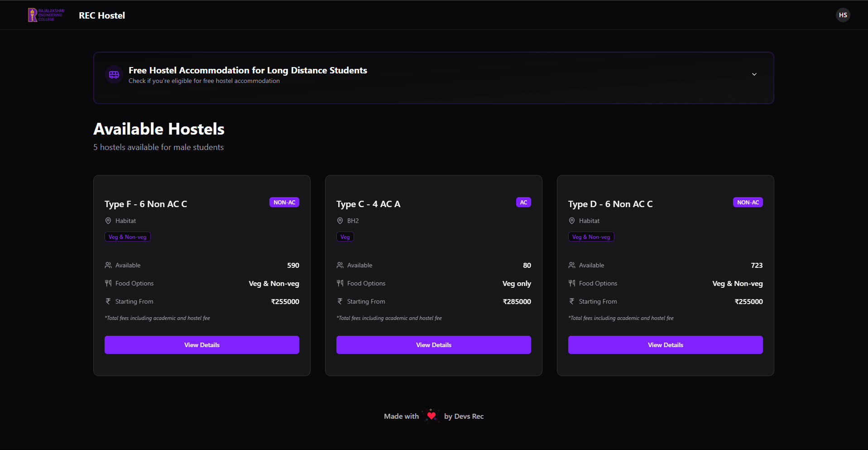Open Devs Rec link in the footer
The image size is (868, 450).
point(469,416)
